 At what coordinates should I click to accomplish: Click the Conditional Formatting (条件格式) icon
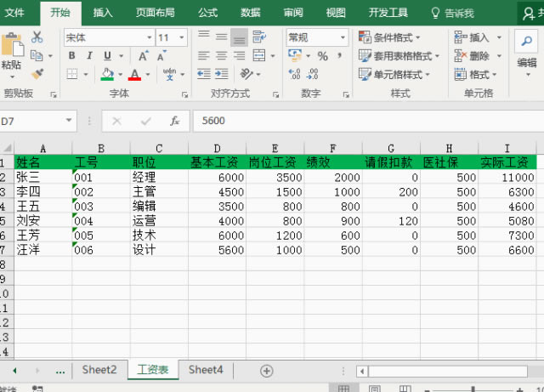point(366,37)
